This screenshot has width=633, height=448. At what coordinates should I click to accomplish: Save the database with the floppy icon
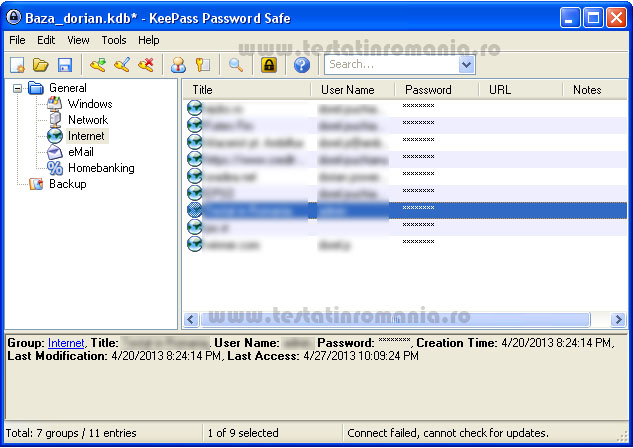65,65
